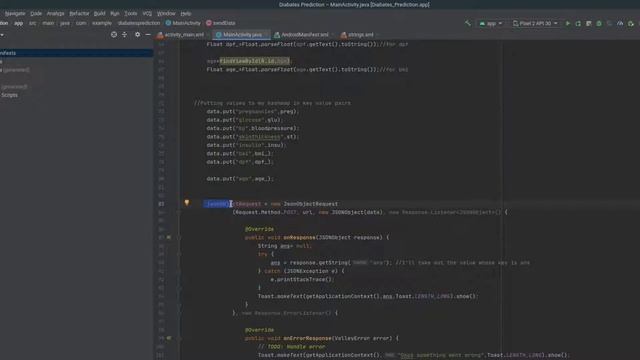Select the MainActivity.java tab
Screen dimensions: 640x360
pyautogui.click(x=242, y=35)
